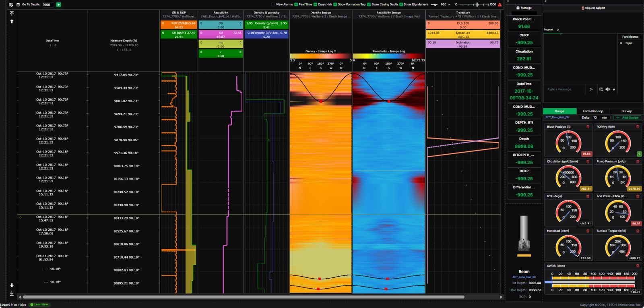Send the chat message with arrow icon
This screenshot has width=644, height=308.
591,89
